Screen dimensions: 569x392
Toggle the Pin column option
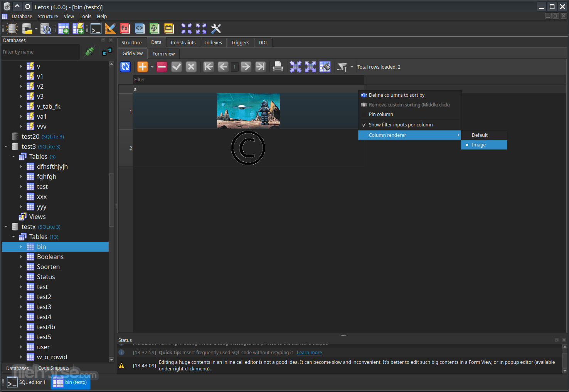[410, 114]
